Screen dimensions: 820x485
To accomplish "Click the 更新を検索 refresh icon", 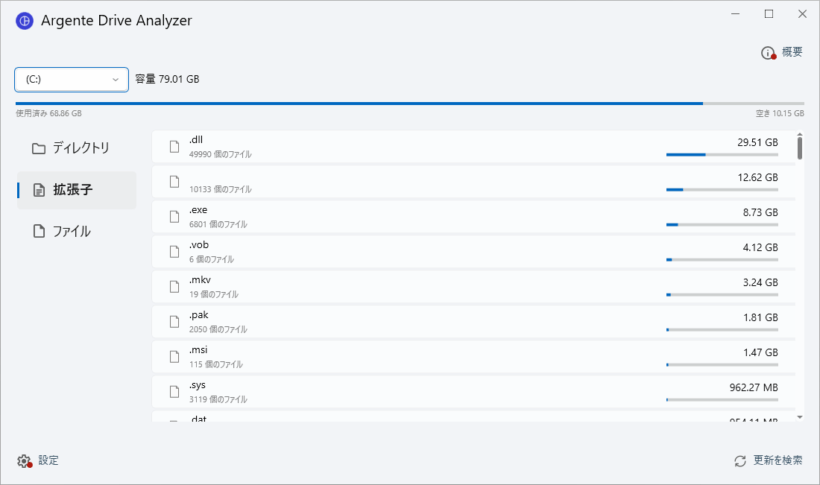I will click(x=740, y=461).
